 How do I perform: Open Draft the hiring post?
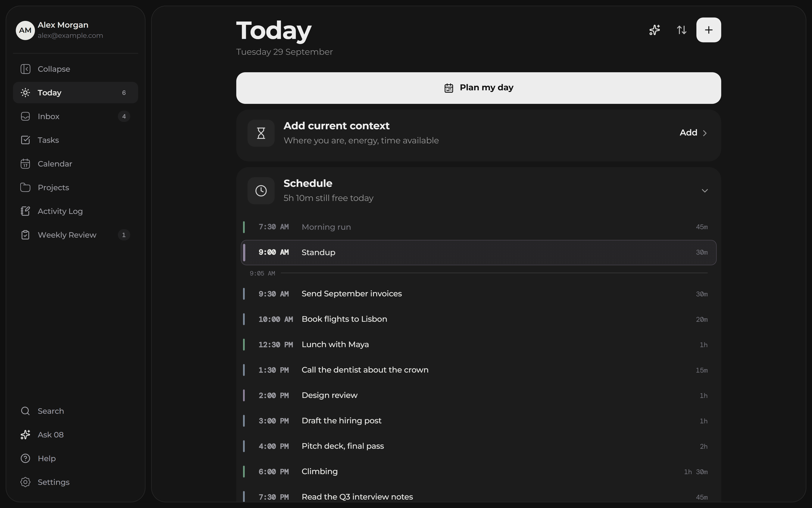479,421
